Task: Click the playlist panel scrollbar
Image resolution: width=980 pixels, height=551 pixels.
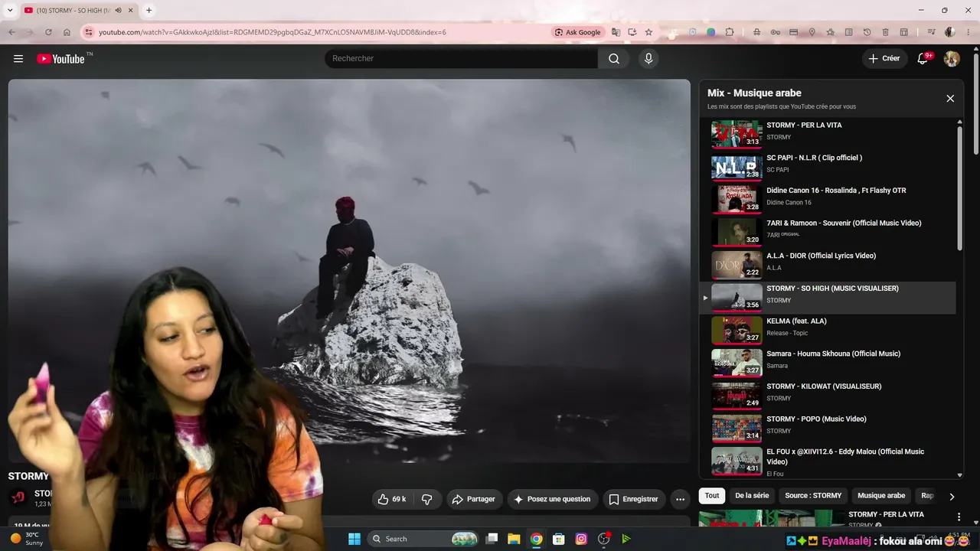Action: point(959,187)
